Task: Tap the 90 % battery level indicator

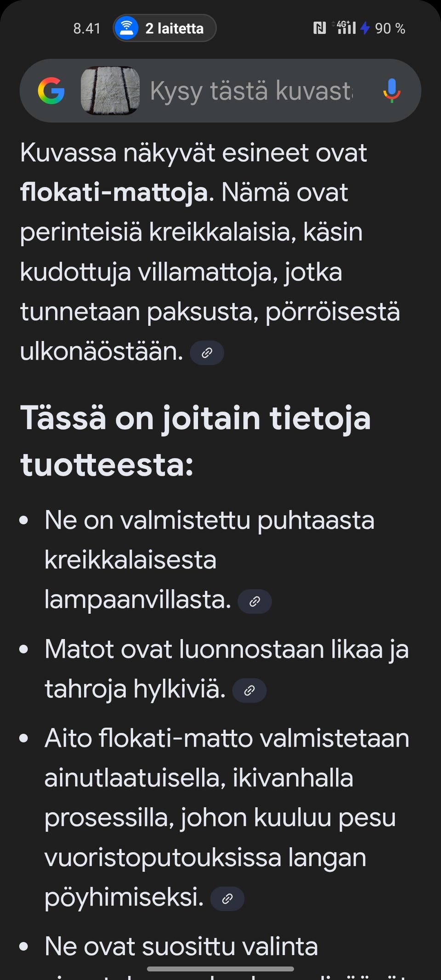Action: (x=390, y=28)
